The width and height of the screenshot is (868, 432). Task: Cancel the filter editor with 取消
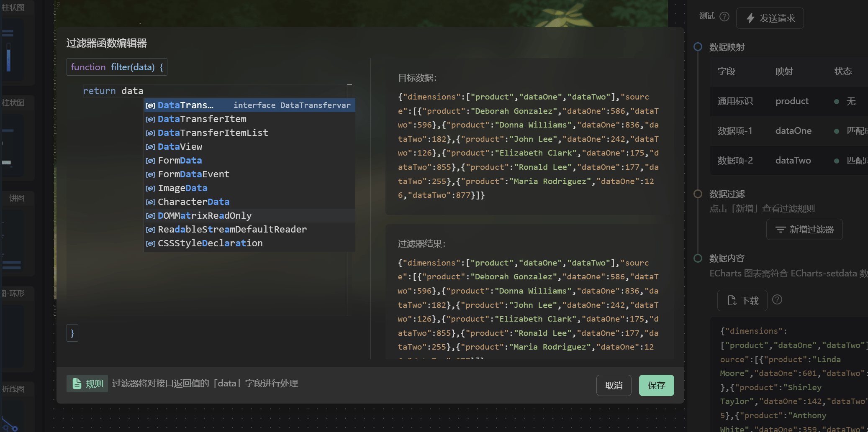tap(614, 385)
